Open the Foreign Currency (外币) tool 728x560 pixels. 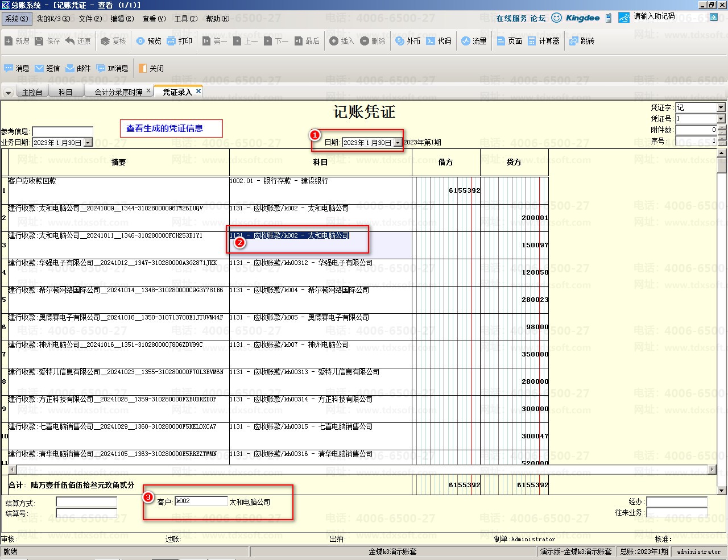(400, 41)
